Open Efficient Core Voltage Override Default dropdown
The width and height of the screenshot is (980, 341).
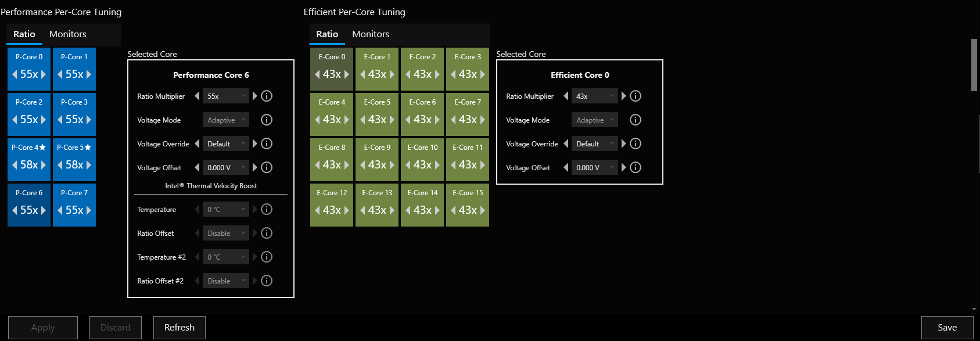[595, 143]
